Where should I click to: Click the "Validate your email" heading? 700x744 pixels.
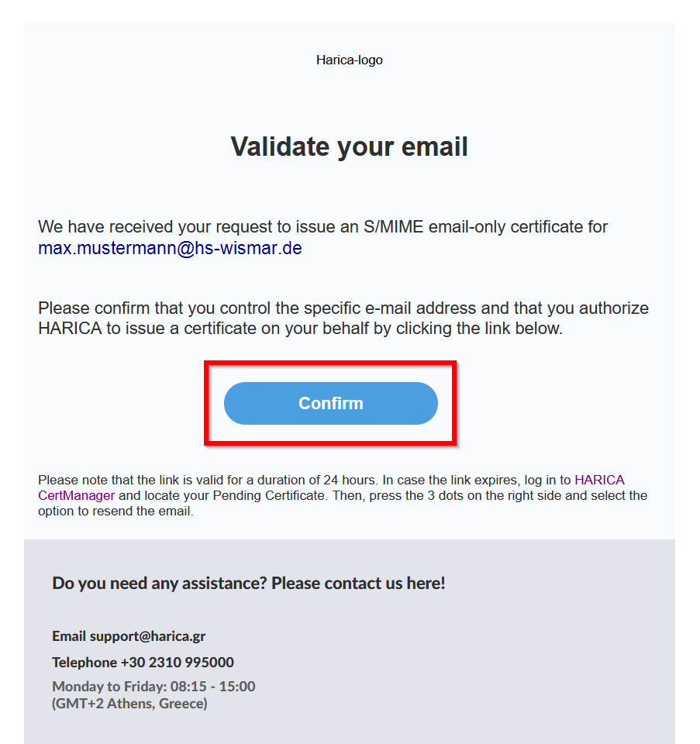click(x=349, y=146)
